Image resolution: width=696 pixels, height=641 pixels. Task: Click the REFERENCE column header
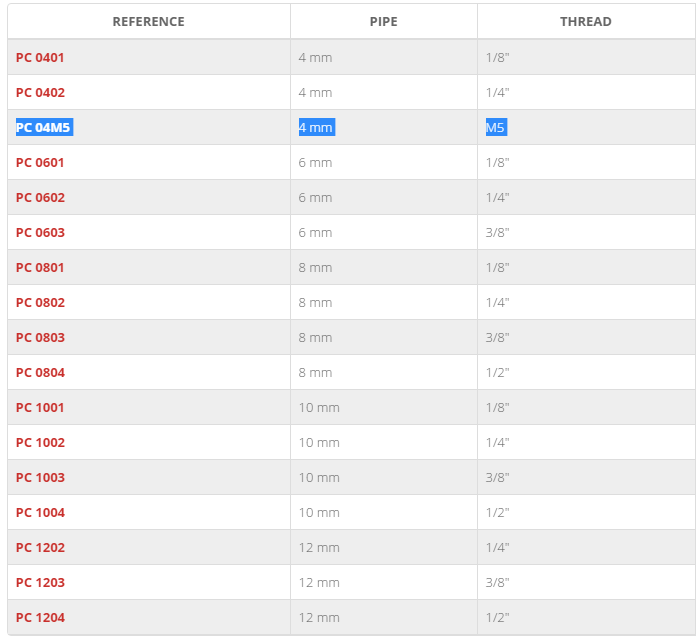pyautogui.click(x=149, y=22)
